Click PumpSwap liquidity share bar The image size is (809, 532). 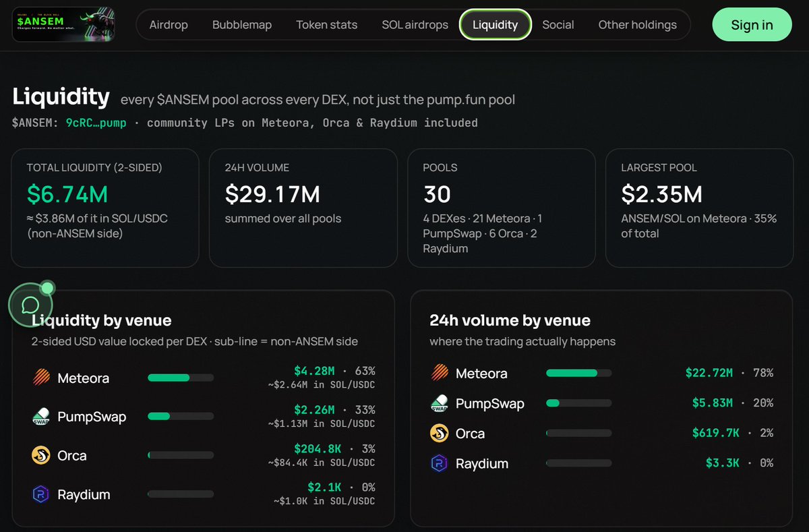coord(181,417)
